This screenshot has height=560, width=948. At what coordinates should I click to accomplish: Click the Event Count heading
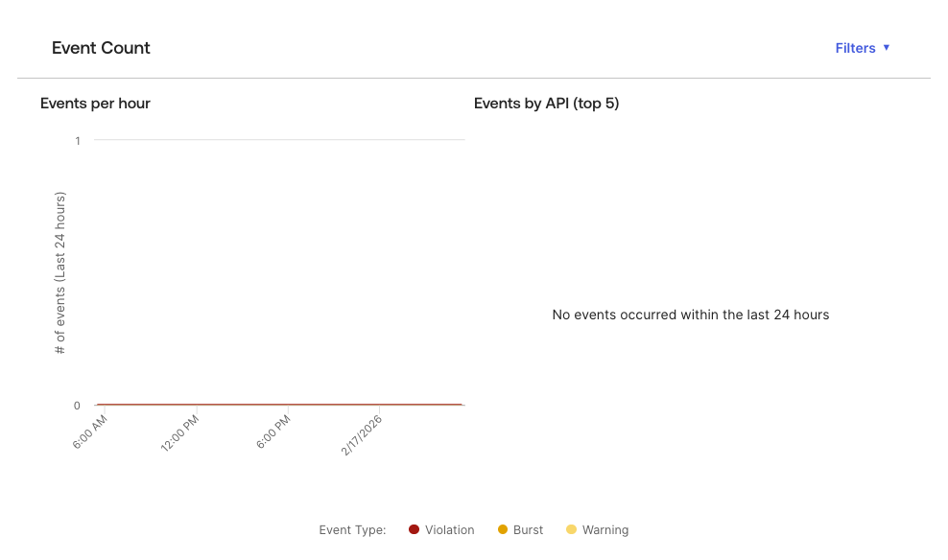(101, 48)
